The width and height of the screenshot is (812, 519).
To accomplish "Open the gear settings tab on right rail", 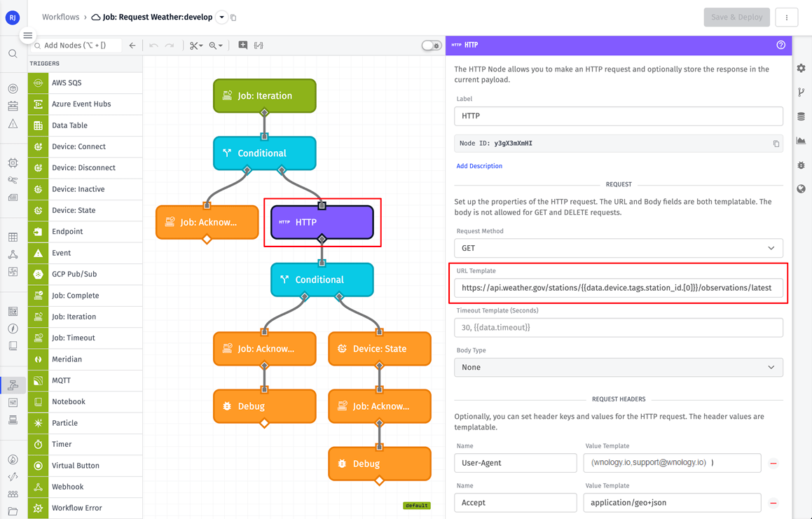I will pyautogui.click(x=801, y=68).
